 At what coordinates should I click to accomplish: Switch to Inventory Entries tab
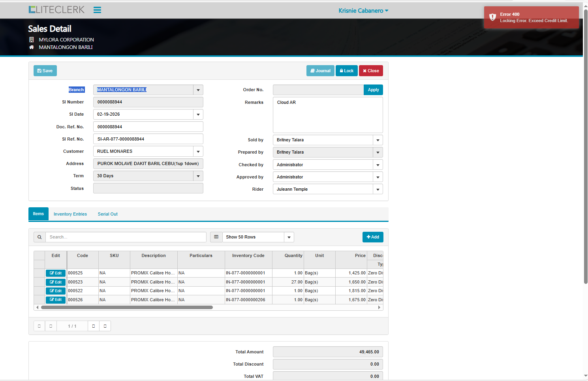click(x=70, y=214)
